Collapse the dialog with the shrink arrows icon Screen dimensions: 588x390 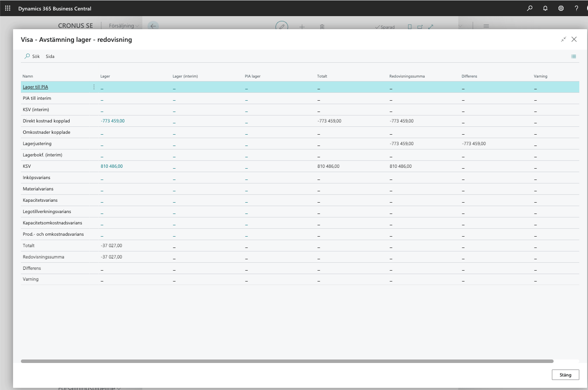pos(564,39)
